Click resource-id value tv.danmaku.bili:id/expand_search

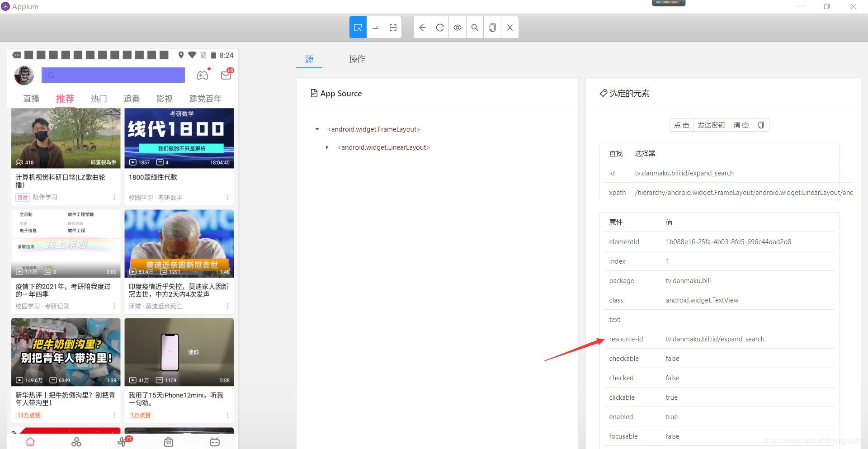715,339
